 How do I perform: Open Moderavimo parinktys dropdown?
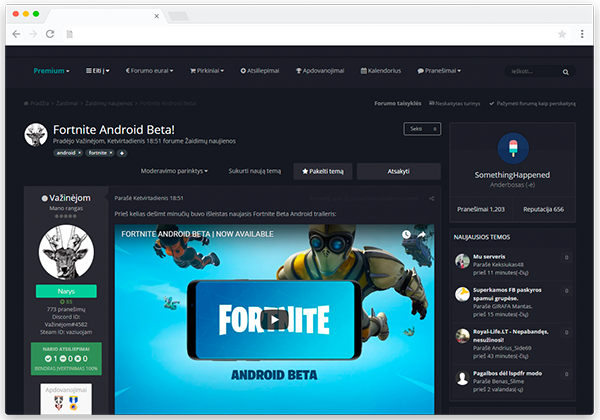click(x=177, y=171)
